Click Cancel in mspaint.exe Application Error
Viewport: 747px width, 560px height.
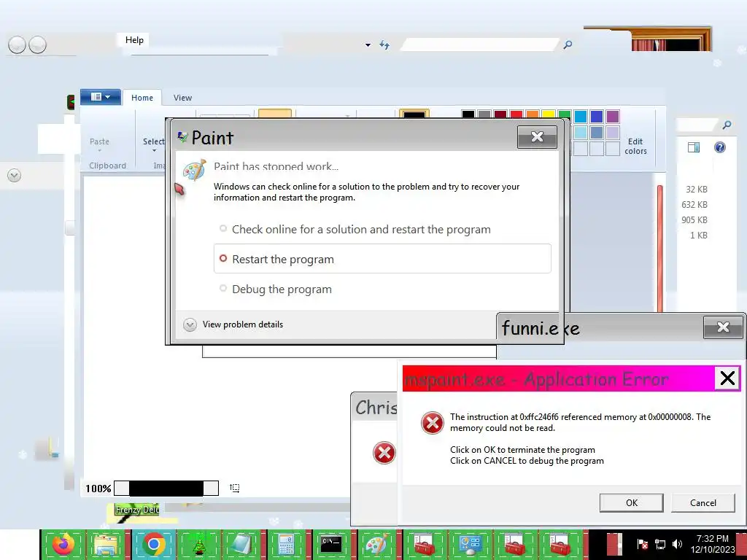click(703, 503)
